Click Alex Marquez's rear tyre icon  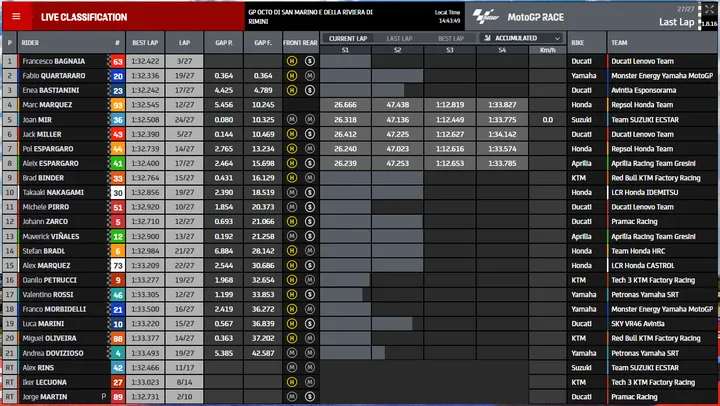point(310,265)
